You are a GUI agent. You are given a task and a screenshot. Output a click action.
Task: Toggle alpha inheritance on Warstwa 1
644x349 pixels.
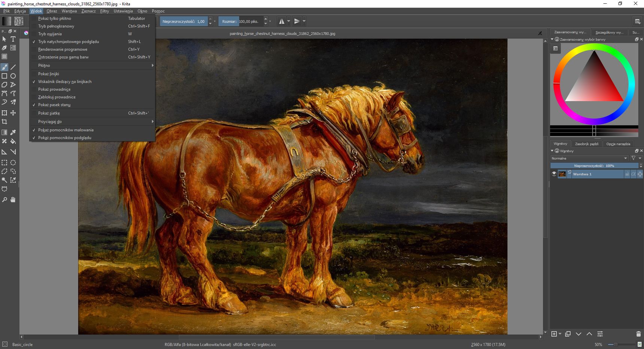(634, 174)
